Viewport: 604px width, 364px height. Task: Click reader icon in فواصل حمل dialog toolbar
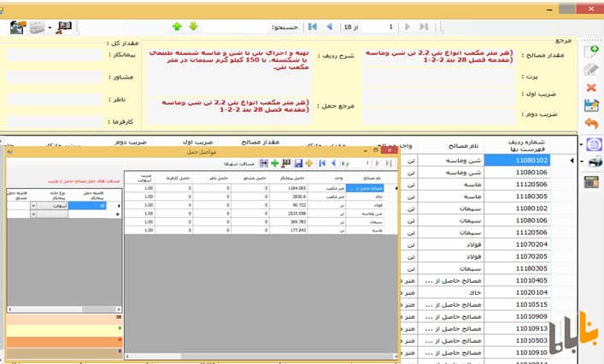pyautogui.click(x=286, y=163)
